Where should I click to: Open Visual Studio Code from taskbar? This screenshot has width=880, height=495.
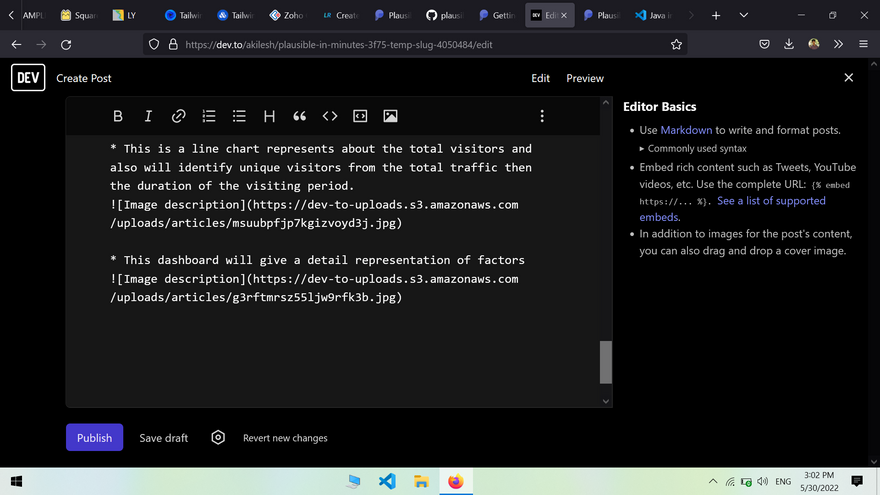pos(387,481)
